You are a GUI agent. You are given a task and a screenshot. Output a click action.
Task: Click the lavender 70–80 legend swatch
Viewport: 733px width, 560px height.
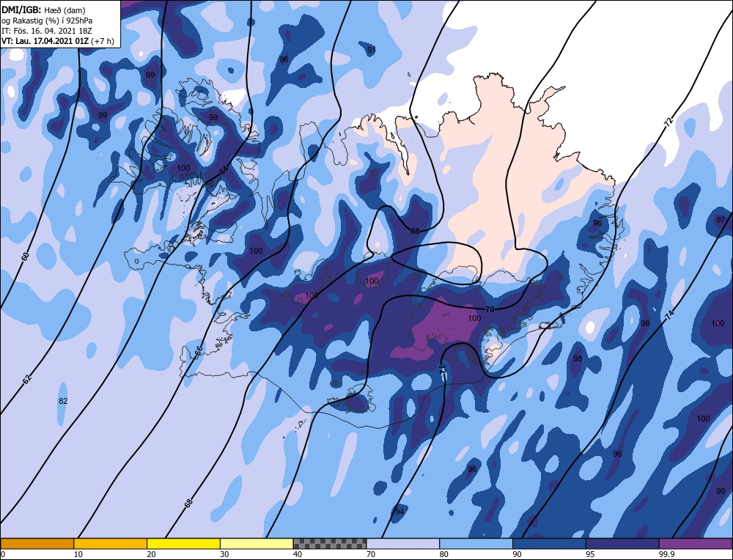pos(403,543)
